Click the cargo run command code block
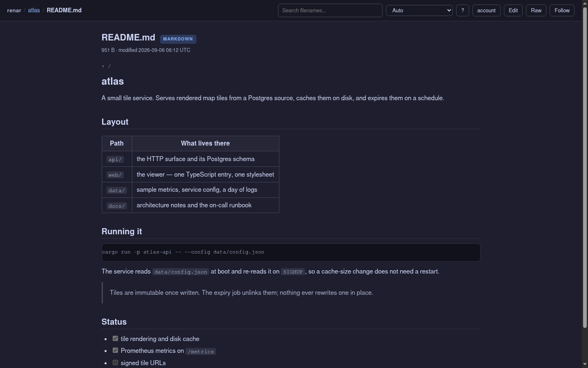Screen dimensions: 588x368 coord(291,252)
